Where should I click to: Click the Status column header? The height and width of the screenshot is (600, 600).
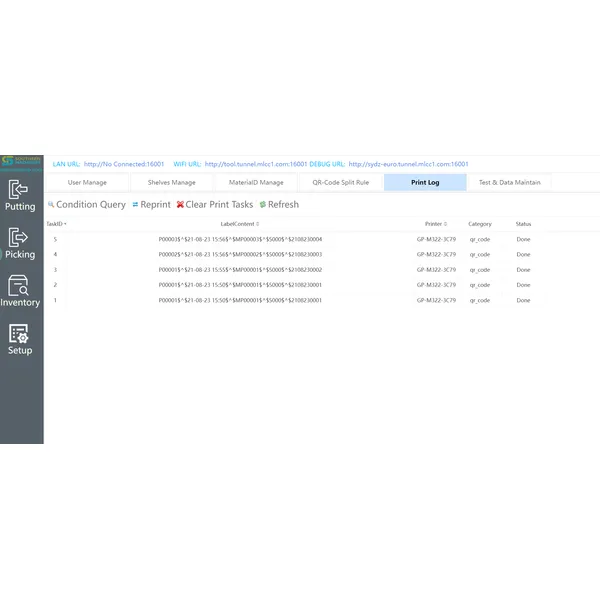click(x=523, y=224)
